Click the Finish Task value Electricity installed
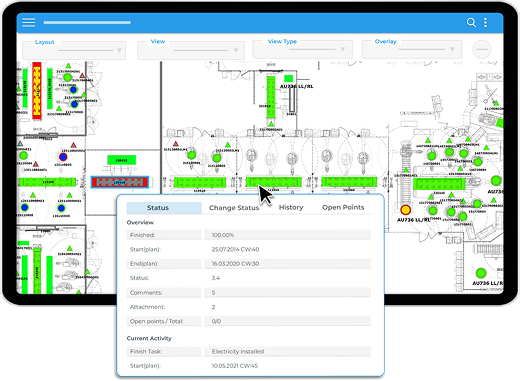This screenshot has height=381, width=521. [238, 351]
